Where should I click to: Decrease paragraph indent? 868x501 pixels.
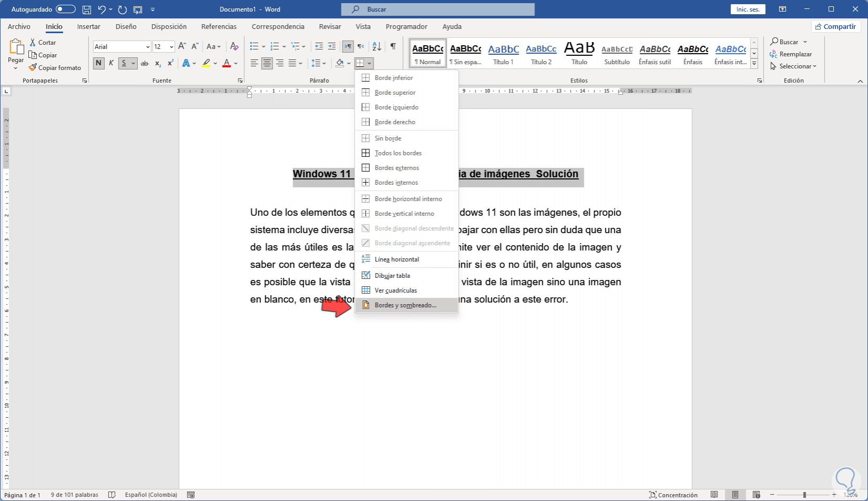tap(319, 46)
